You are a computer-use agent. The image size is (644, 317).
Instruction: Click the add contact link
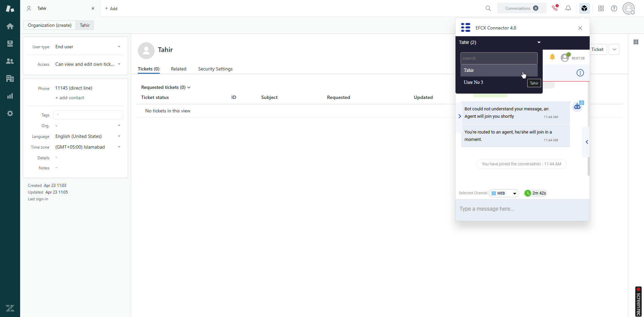click(69, 98)
